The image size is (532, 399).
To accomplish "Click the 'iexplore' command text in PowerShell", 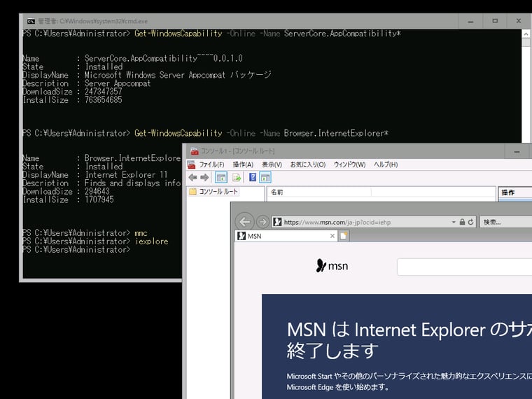I will [x=151, y=241].
